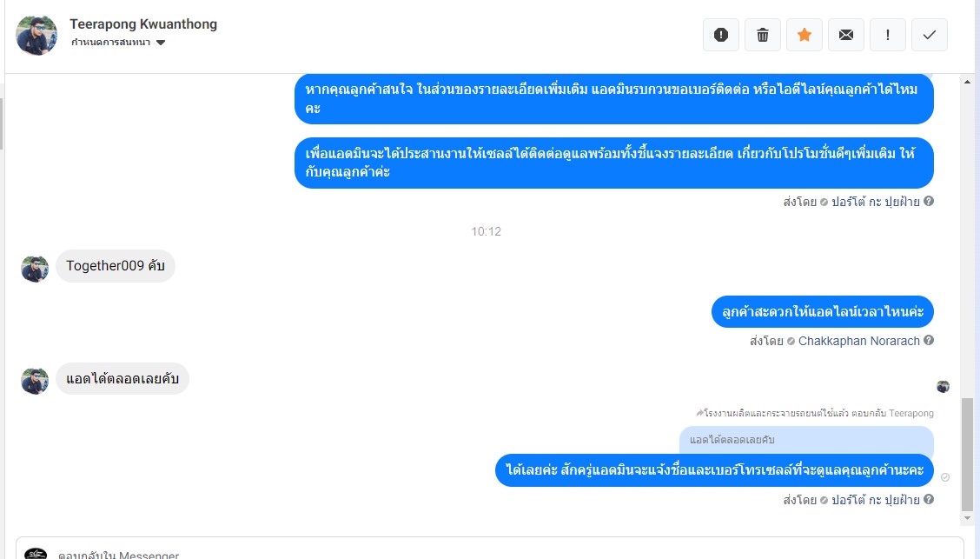980x559 pixels.
Task: Open the กำหนดการสนทนา dropdown arrow
Action: click(x=161, y=43)
